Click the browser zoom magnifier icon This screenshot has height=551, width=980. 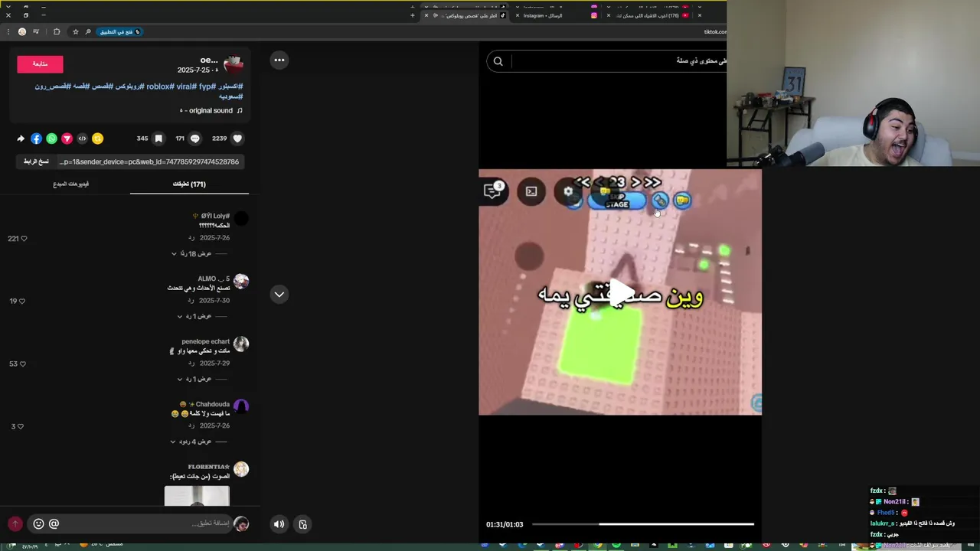88,31
